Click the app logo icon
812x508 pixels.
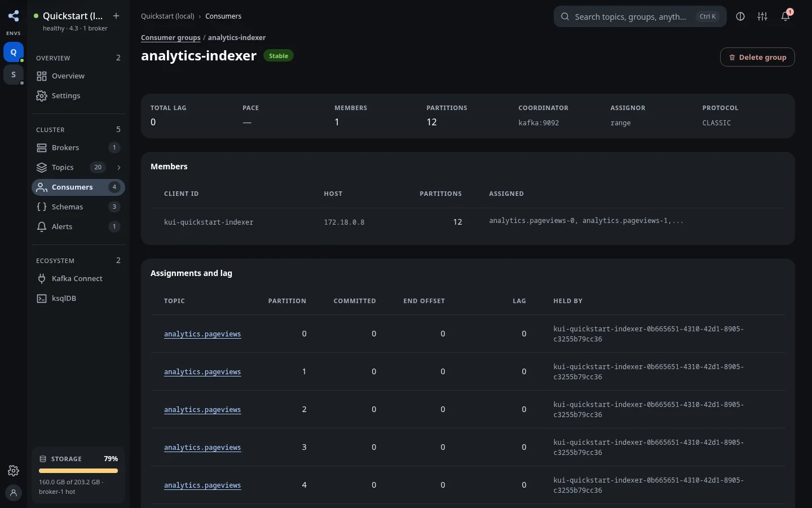pyautogui.click(x=14, y=16)
